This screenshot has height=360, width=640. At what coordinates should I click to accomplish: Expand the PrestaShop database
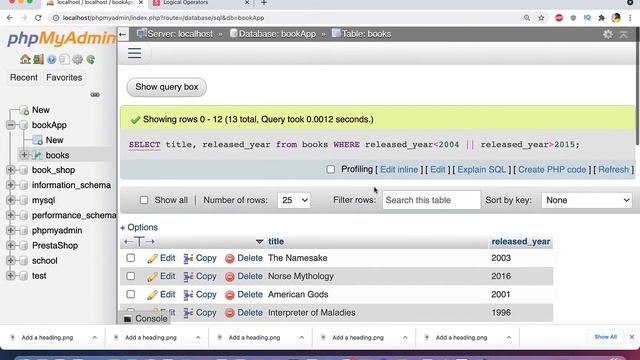coord(11,245)
